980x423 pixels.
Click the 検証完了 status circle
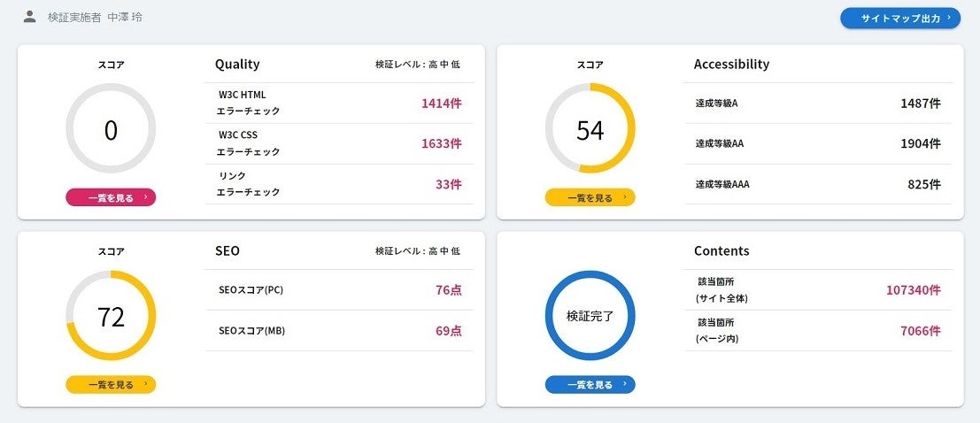click(590, 316)
